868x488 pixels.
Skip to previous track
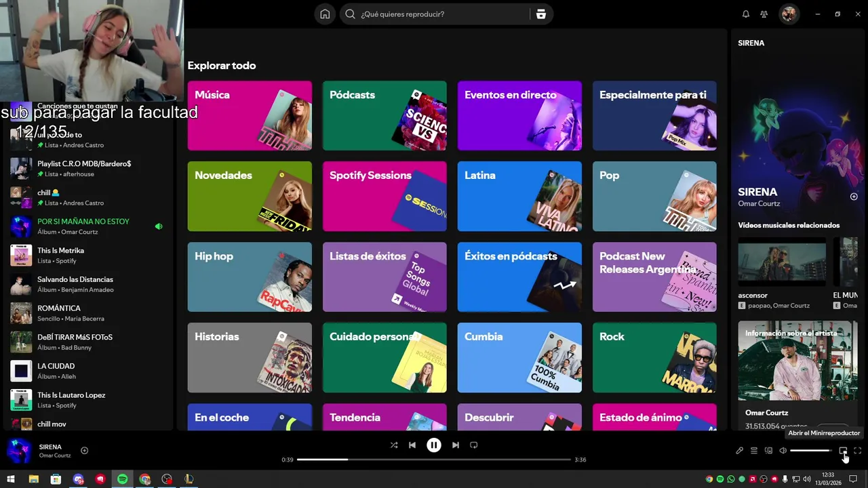[412, 445]
